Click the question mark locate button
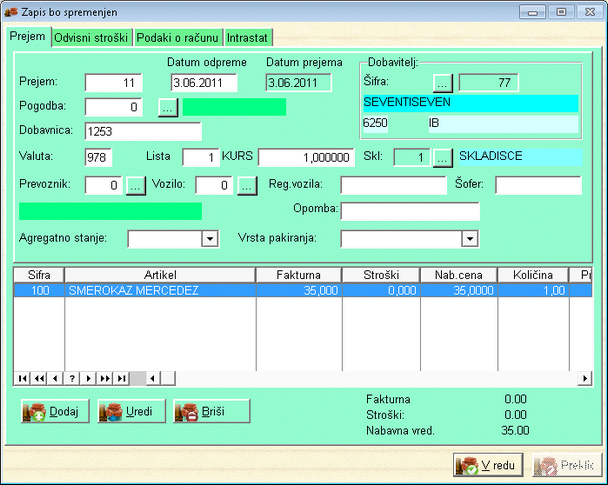This screenshot has width=608, height=485. tap(72, 378)
